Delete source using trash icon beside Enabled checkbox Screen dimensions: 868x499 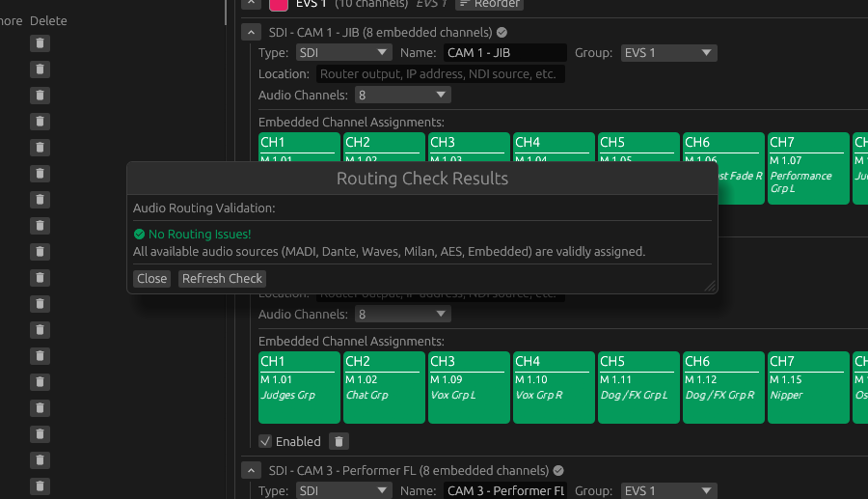(339, 441)
